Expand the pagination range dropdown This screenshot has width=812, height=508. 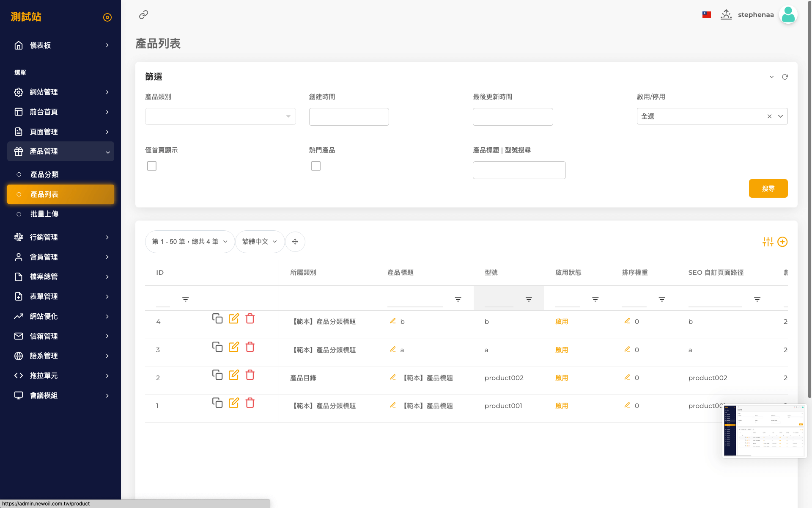pyautogui.click(x=189, y=242)
